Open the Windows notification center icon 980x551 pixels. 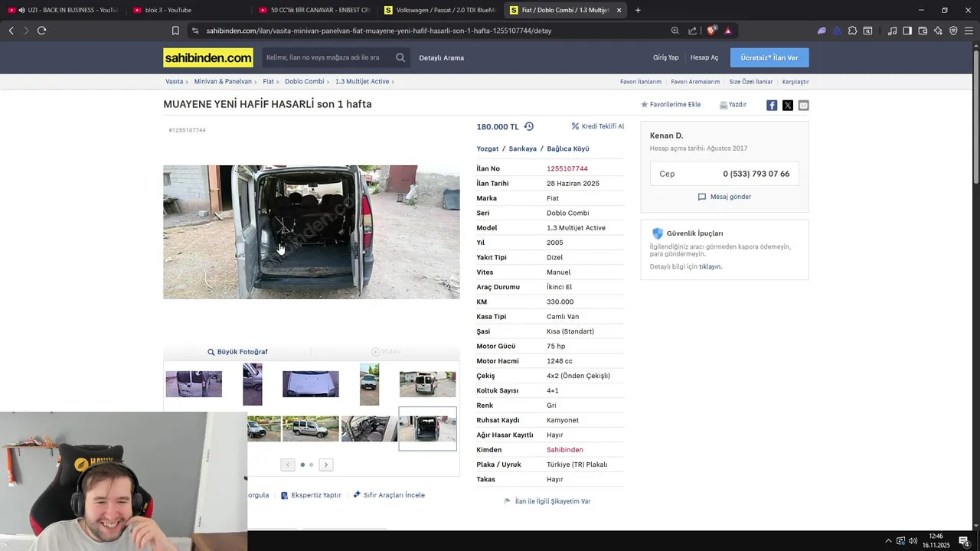963,541
